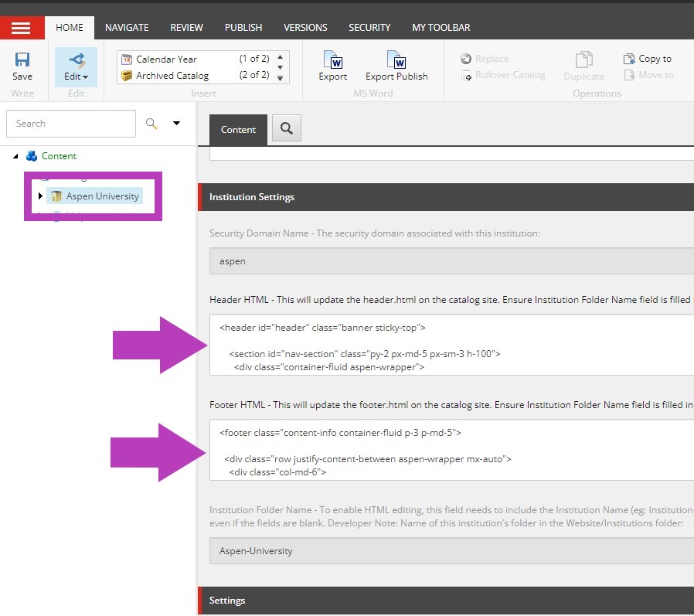Screen dimensions: 694x616
Task: Select the SECURITY ribbon tab
Action: [369, 28]
